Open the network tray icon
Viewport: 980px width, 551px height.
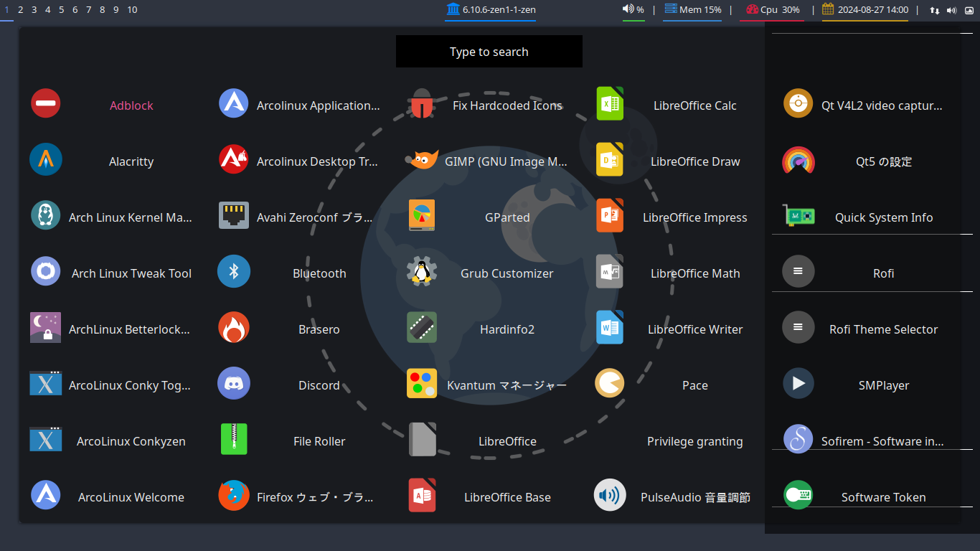(935, 11)
